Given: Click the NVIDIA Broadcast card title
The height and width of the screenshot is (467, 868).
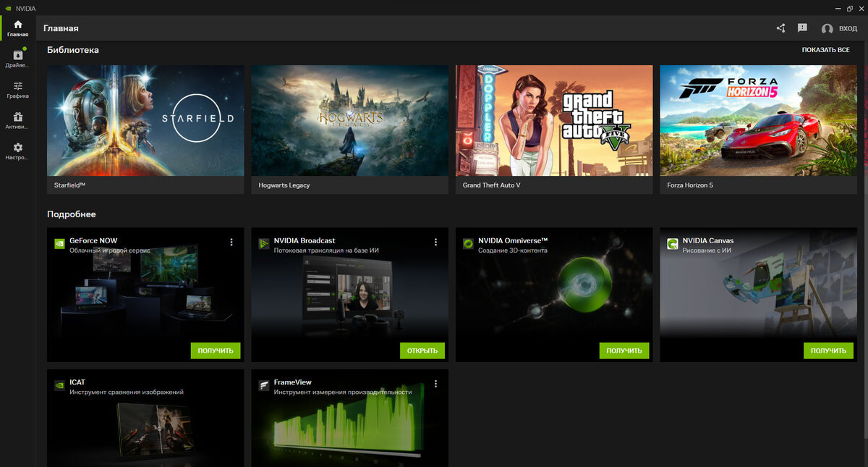Looking at the screenshot, I should 305,240.
